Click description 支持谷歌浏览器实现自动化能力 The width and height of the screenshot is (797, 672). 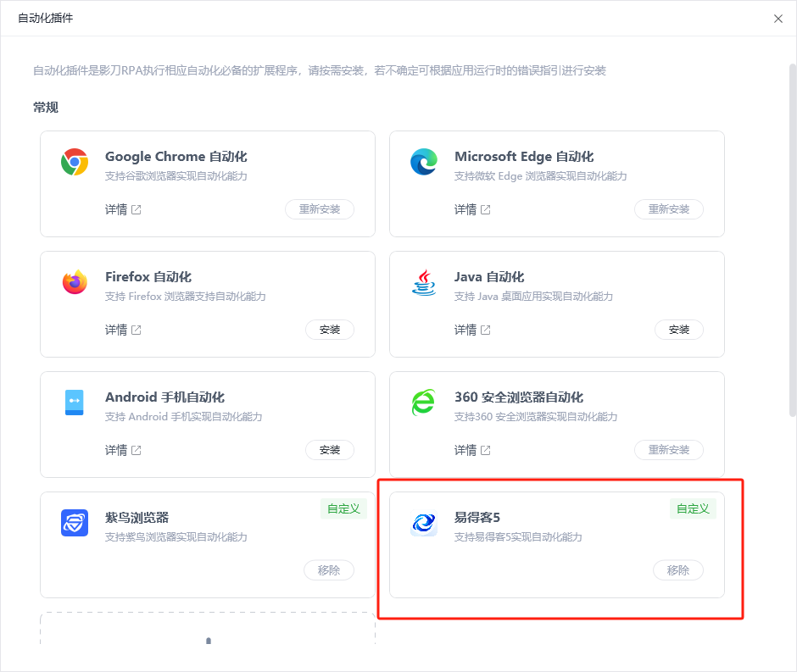(176, 176)
